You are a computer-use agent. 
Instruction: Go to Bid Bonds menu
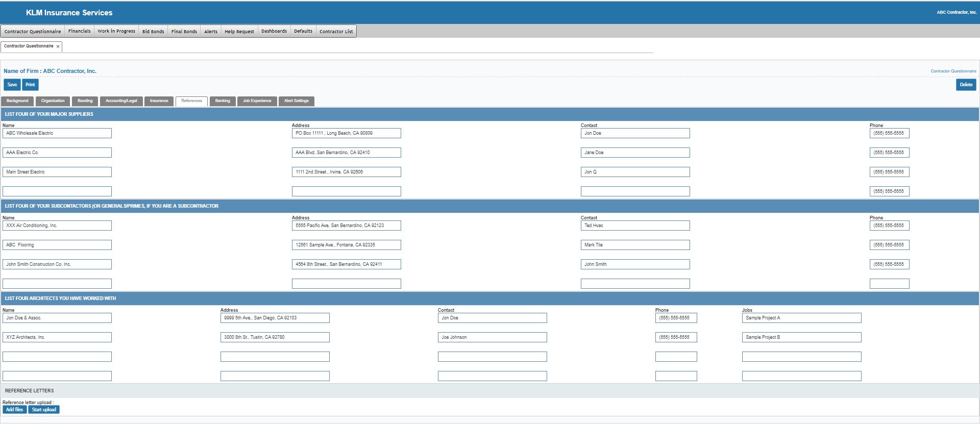pyautogui.click(x=153, y=31)
